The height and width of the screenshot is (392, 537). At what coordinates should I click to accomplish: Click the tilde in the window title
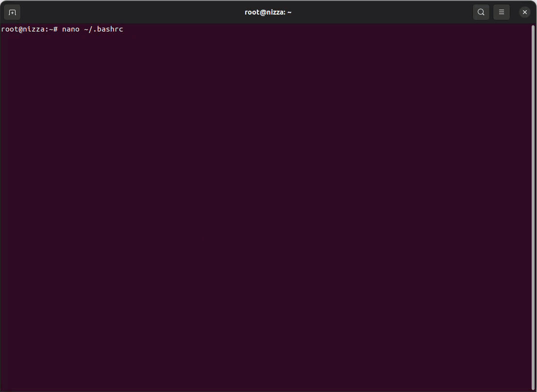pyautogui.click(x=289, y=12)
